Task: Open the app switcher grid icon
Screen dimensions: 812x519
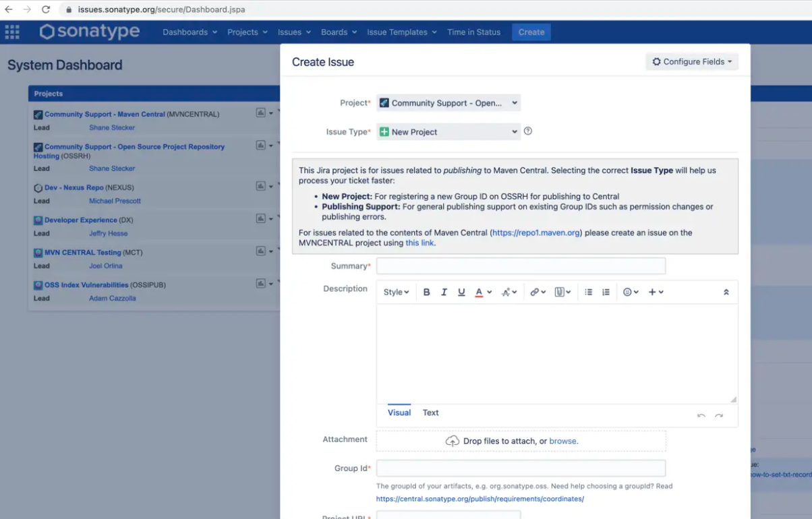Action: pos(12,32)
